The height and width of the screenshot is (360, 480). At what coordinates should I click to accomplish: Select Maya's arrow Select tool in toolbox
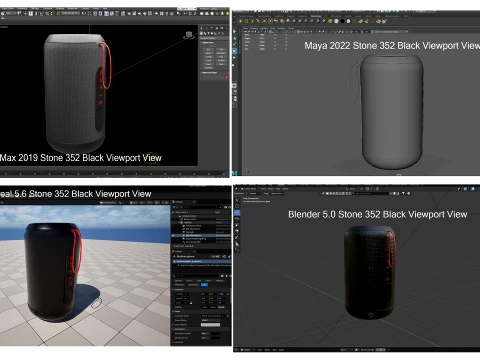(x=235, y=31)
